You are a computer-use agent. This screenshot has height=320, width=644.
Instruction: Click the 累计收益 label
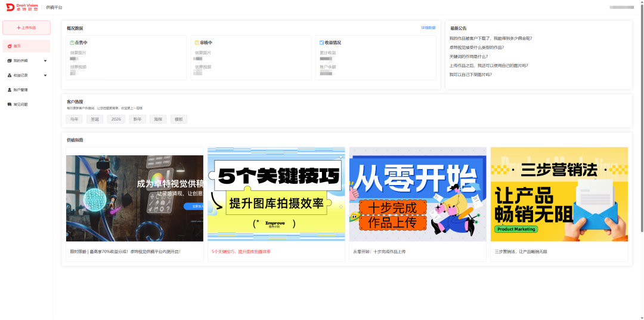tap(328, 53)
